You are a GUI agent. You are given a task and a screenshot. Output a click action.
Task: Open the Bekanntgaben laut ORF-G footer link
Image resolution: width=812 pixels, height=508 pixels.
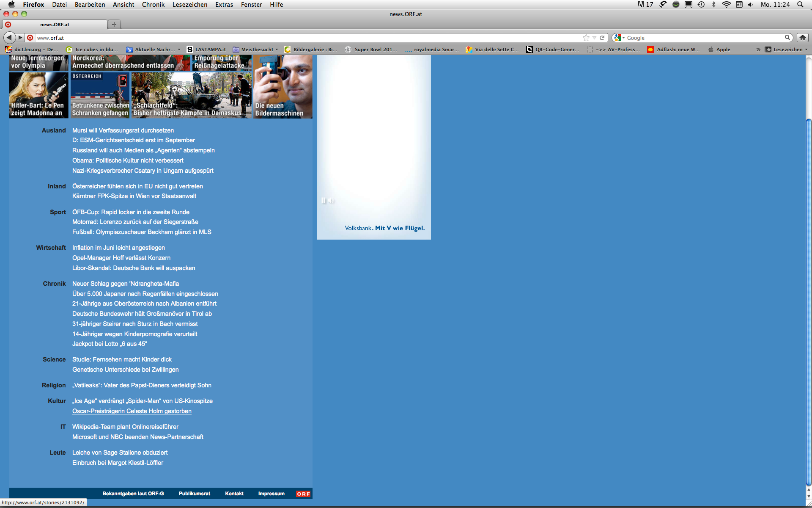133,494
